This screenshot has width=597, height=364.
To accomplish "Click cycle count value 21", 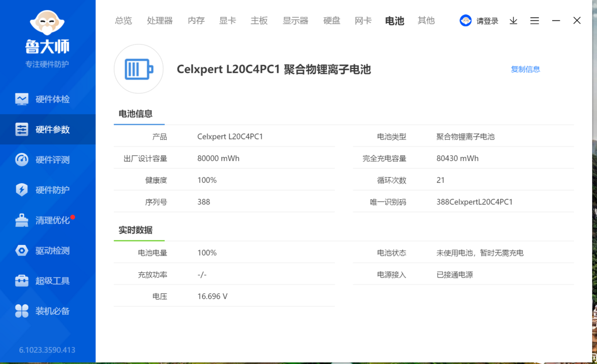I will click(x=441, y=180).
